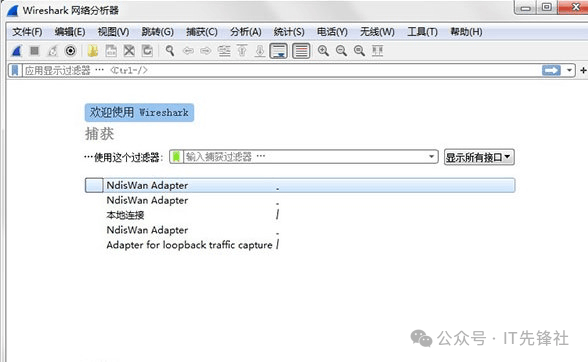Viewport: 588px width, 362px height.
Task: Click the capture filter input field
Action: click(305, 156)
